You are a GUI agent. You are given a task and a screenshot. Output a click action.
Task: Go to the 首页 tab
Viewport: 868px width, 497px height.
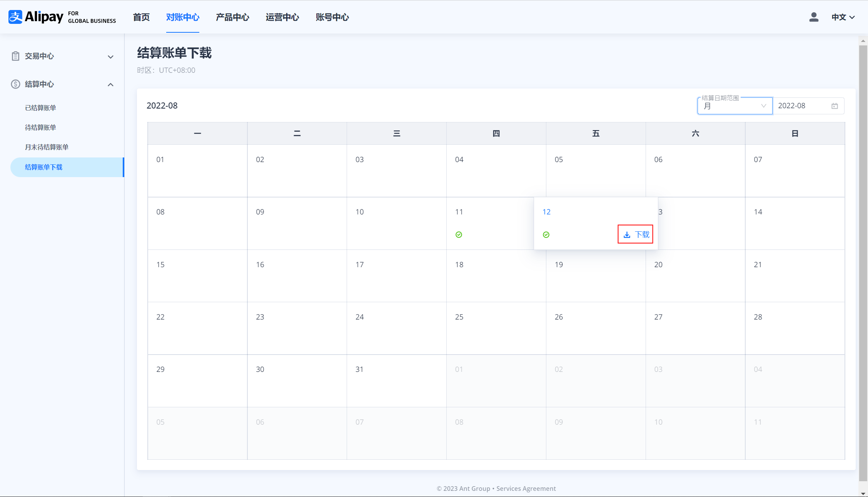click(141, 17)
